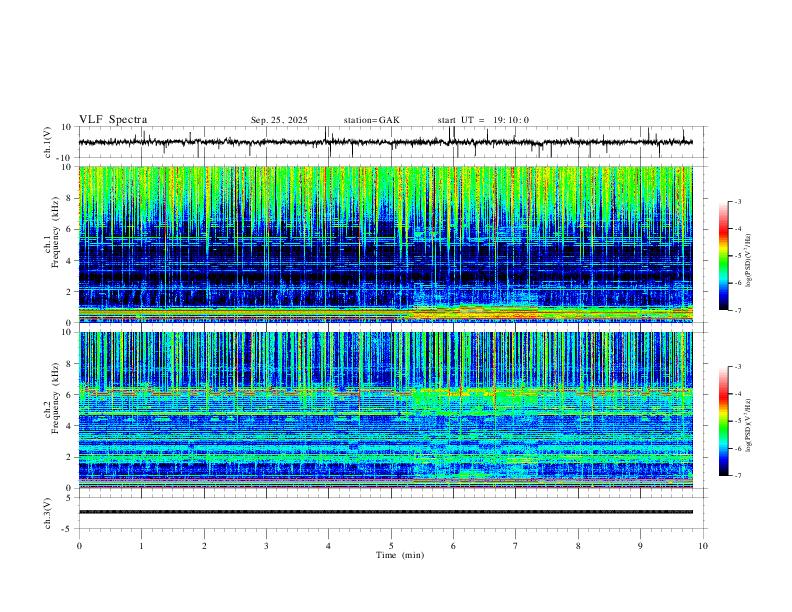
Task: Click '-3' on ch.1 color scale
Action: coord(737,201)
